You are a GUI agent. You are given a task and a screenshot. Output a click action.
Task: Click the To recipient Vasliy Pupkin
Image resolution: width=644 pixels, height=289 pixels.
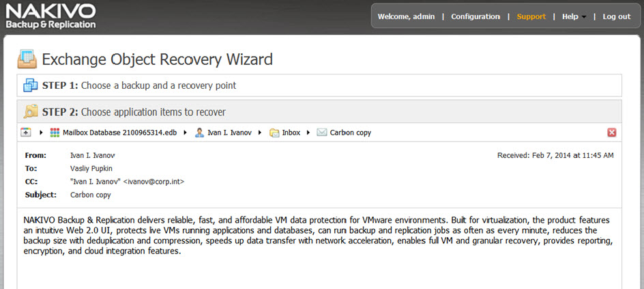click(x=91, y=169)
